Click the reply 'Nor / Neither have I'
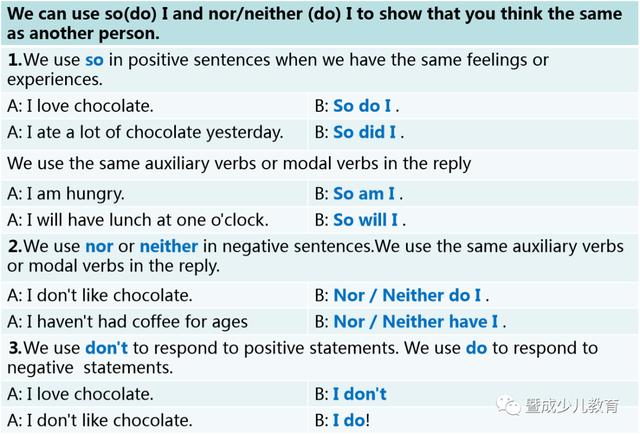This screenshot has height=434, width=640. click(x=416, y=322)
